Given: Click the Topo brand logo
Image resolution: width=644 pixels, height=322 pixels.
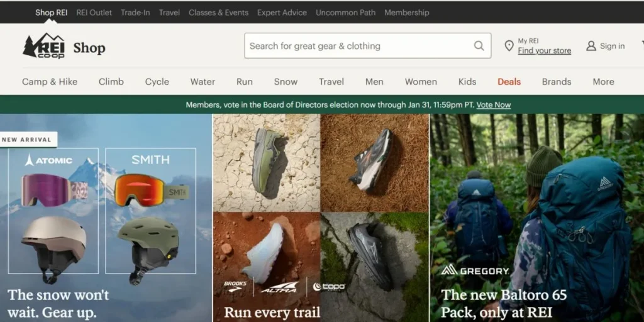Looking at the screenshot, I should tap(329, 287).
